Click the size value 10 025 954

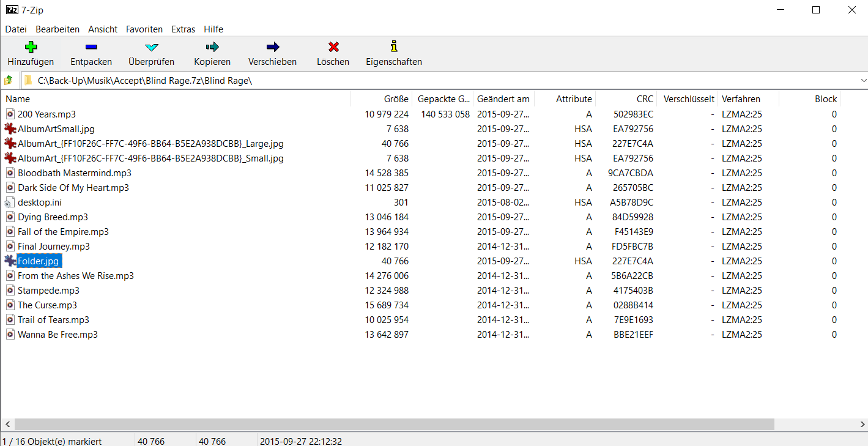click(387, 320)
